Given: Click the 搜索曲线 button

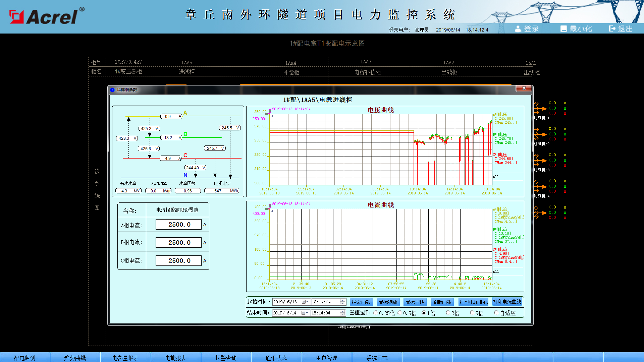Looking at the screenshot, I should (361, 302).
